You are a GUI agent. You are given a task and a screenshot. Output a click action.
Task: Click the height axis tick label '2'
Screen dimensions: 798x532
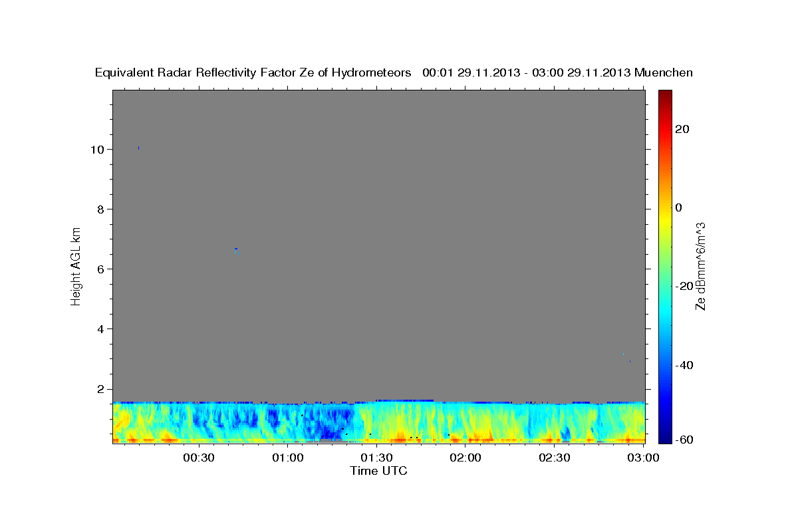tap(101, 389)
